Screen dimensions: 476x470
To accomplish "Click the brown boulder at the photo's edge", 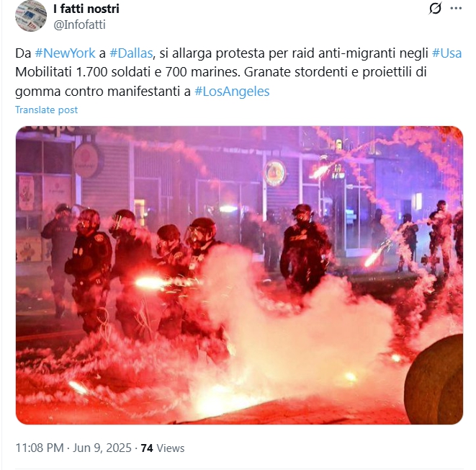I will coord(434,380).
